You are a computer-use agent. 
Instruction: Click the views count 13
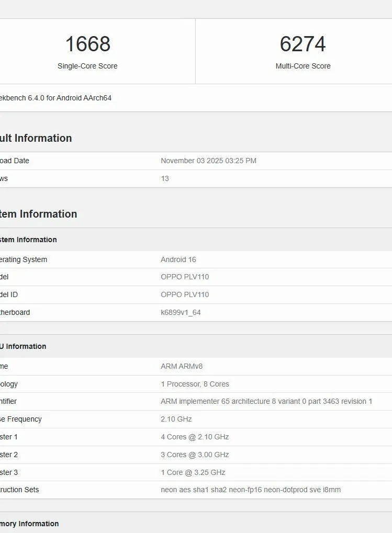pyautogui.click(x=165, y=178)
